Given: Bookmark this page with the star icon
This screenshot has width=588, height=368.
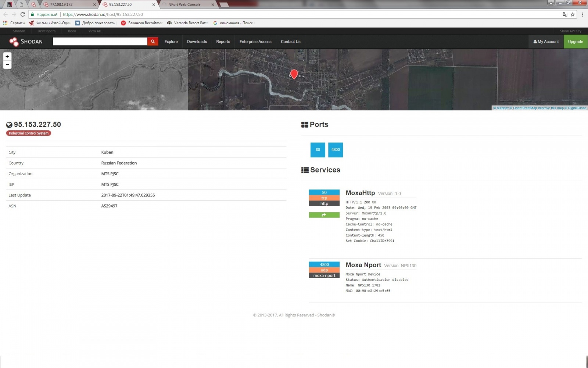Looking at the screenshot, I should 573,14.
